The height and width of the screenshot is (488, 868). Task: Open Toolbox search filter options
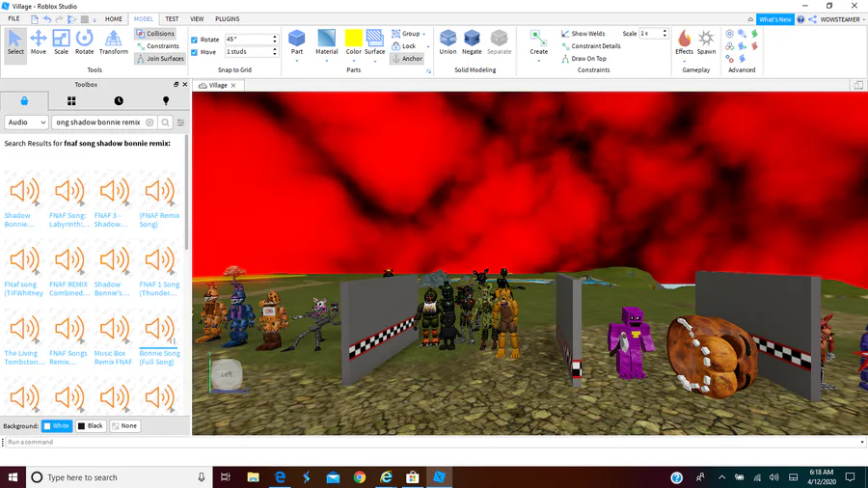point(180,122)
